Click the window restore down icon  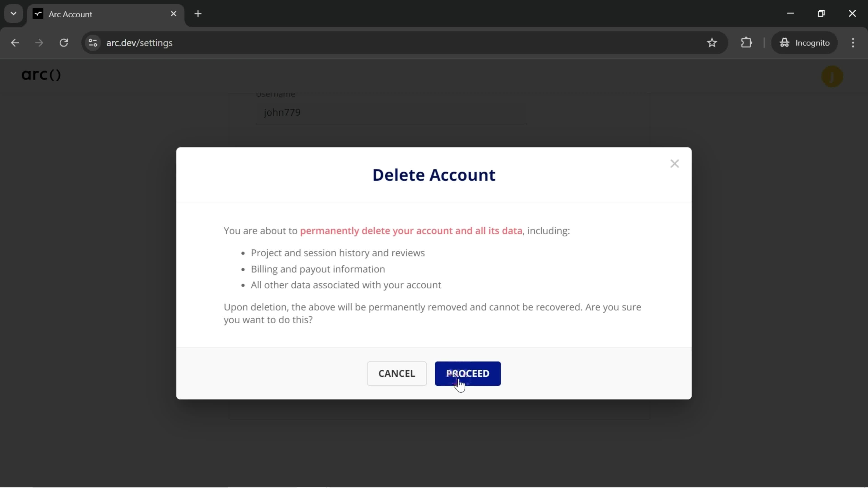click(x=821, y=13)
